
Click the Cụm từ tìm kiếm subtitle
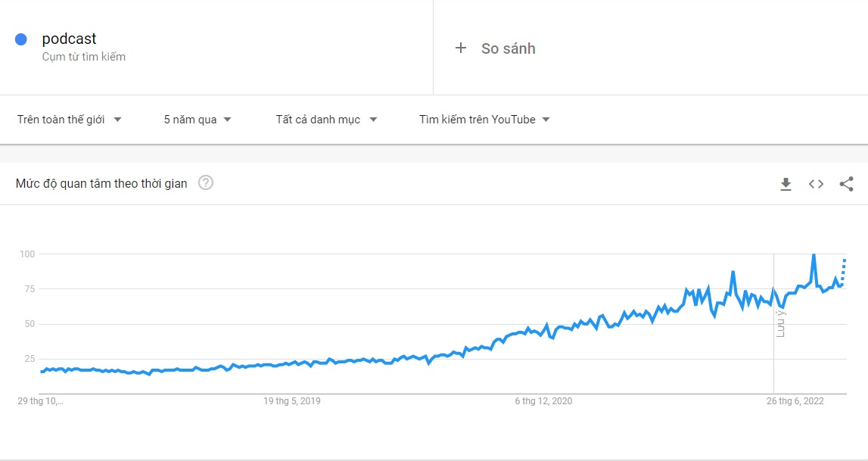click(83, 57)
